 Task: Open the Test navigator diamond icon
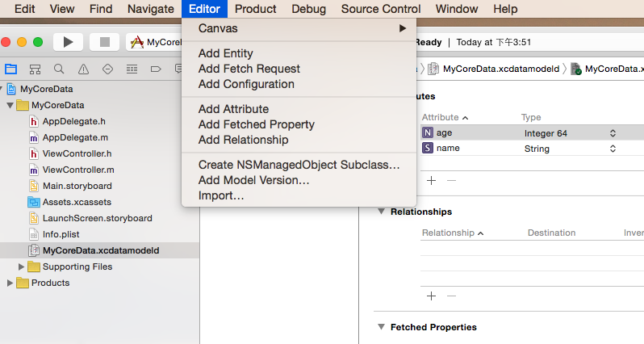107,69
